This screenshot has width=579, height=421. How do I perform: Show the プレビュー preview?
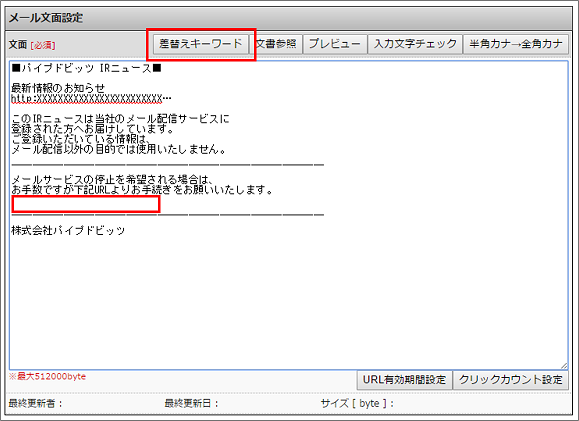pos(335,44)
